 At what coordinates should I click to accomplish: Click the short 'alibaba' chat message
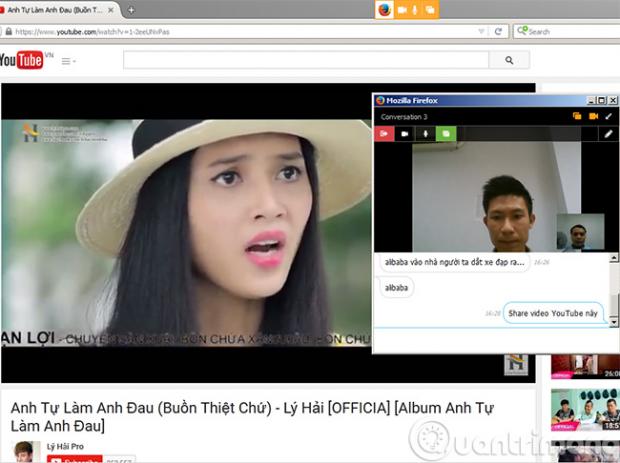pyautogui.click(x=396, y=287)
